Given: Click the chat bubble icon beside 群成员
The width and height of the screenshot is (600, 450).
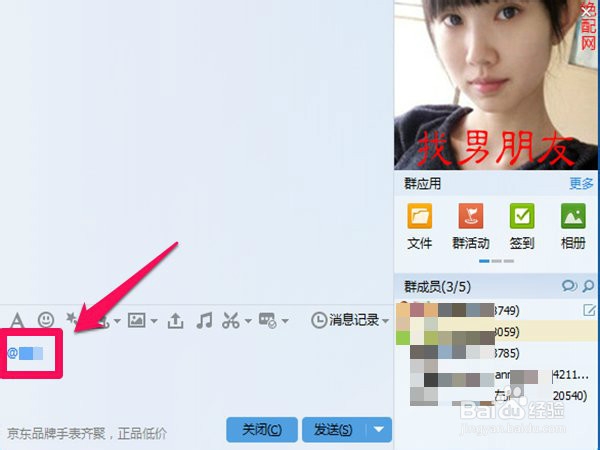Looking at the screenshot, I should coord(569,286).
